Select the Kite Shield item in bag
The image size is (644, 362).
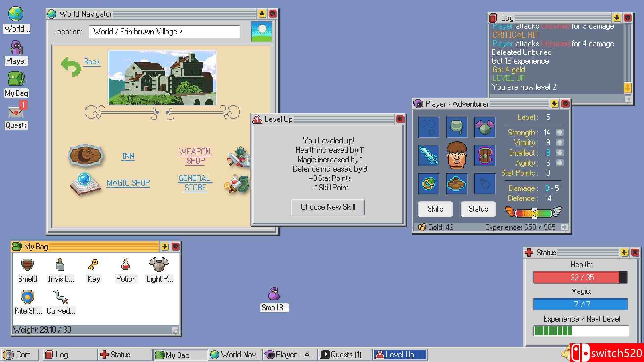pyautogui.click(x=28, y=297)
